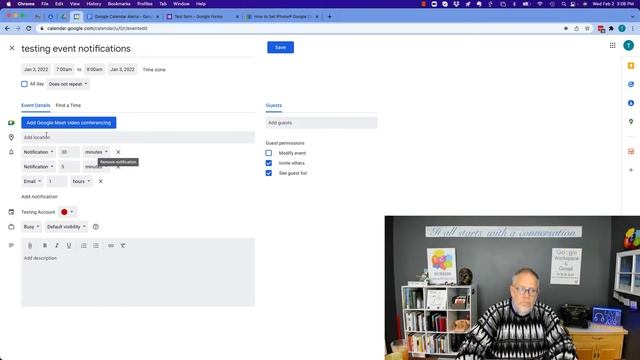
Task: Open Google Maps in the side panel
Action: (x=631, y=122)
